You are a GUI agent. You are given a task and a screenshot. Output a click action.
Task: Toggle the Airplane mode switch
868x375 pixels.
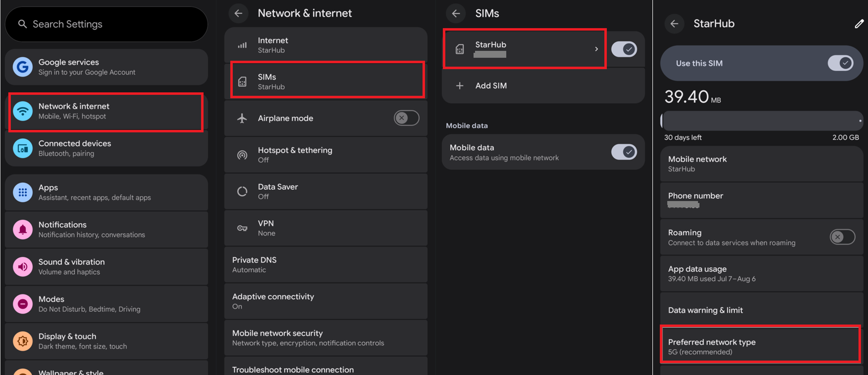406,118
